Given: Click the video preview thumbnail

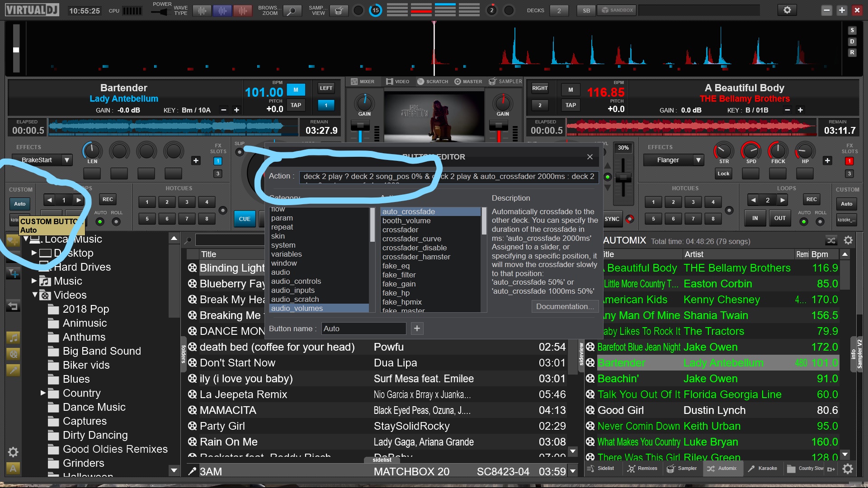Looking at the screenshot, I should tap(434, 117).
